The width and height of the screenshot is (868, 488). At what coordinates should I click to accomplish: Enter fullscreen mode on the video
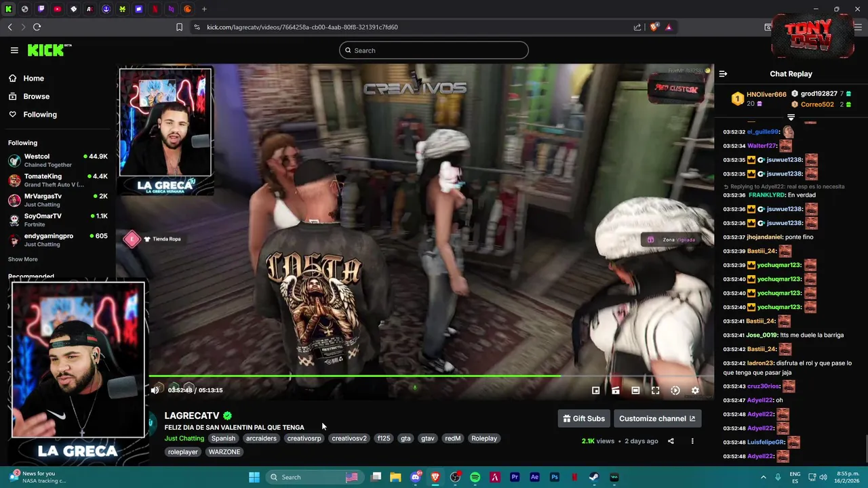click(x=655, y=390)
